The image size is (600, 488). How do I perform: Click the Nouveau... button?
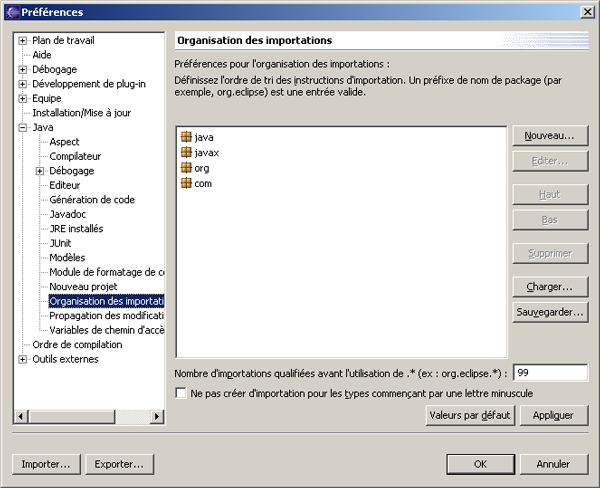click(x=549, y=135)
